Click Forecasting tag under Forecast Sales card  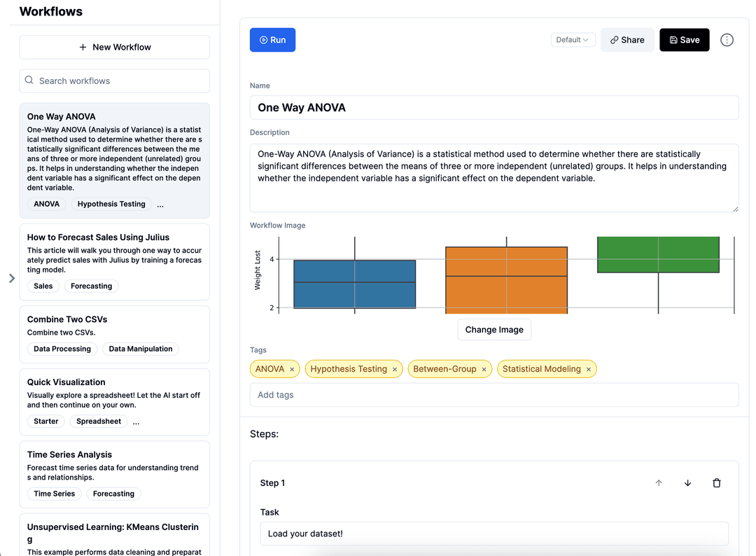click(92, 286)
